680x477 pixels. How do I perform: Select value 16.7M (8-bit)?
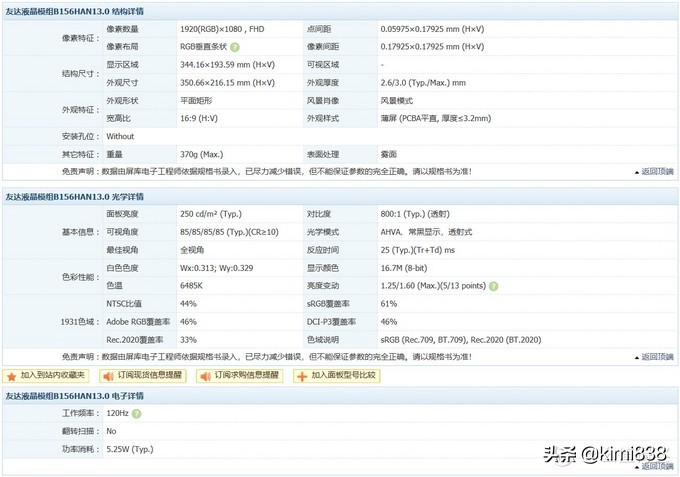tap(404, 268)
